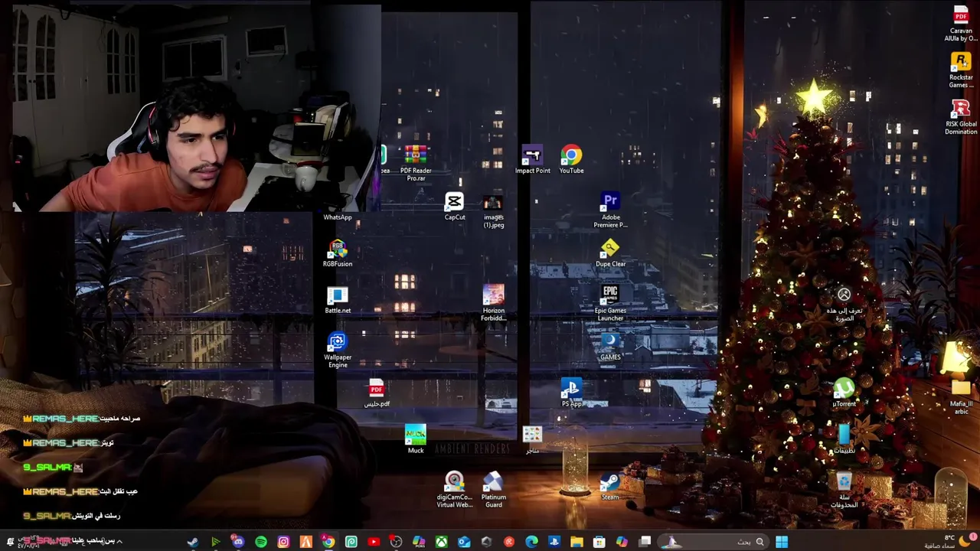Screen dimensions: 980x551
Task: Open File Explorer from the taskbar
Action: pos(577,542)
